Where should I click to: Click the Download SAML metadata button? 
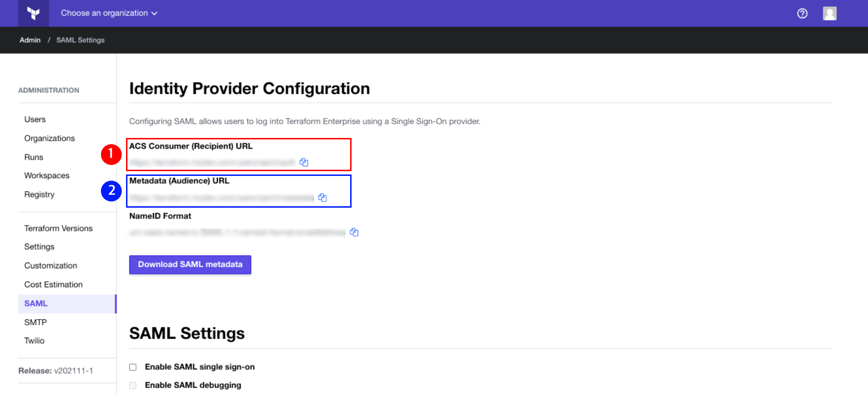(x=190, y=265)
